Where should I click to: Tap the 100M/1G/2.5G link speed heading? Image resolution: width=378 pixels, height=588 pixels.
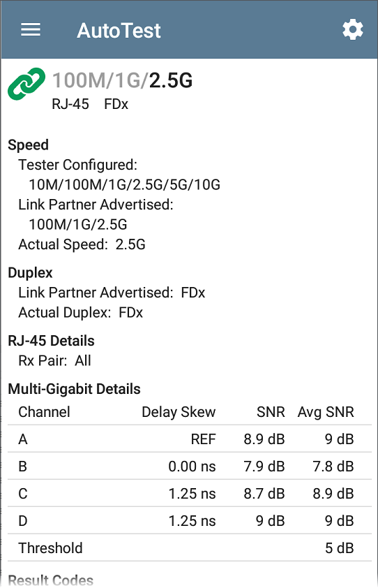click(122, 80)
